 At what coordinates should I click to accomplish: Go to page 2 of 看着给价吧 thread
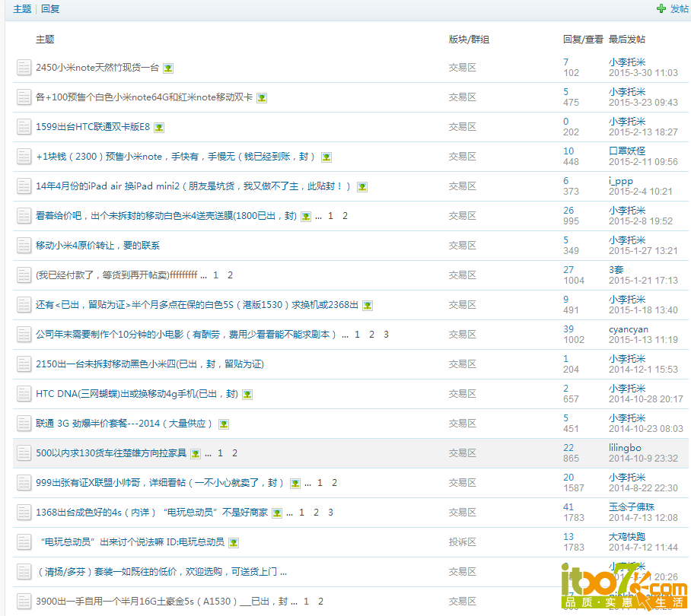345,216
